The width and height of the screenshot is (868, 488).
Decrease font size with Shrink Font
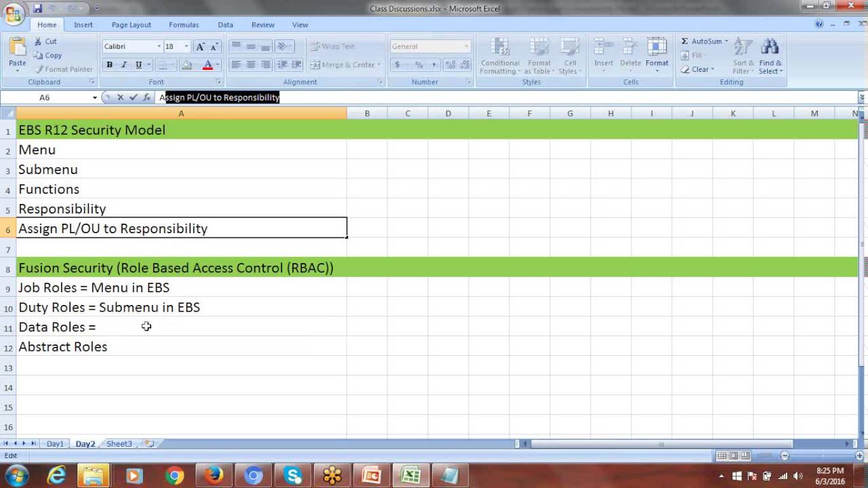coord(214,47)
